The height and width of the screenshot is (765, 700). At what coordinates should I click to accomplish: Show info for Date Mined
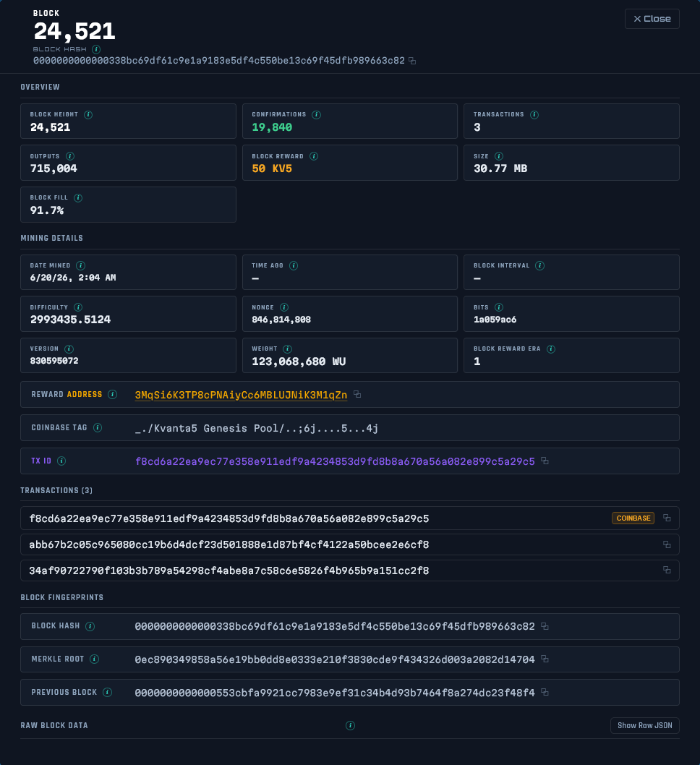tap(80, 265)
